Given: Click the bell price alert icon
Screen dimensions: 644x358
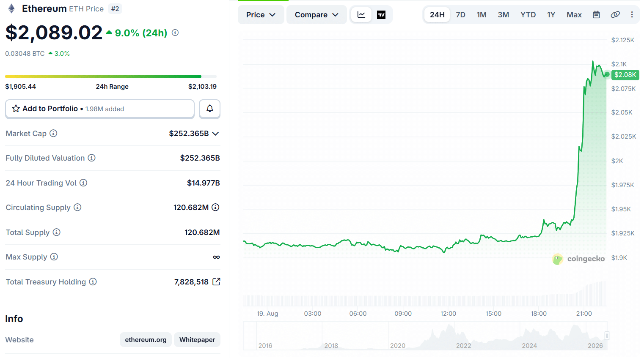Looking at the screenshot, I should 209,109.
